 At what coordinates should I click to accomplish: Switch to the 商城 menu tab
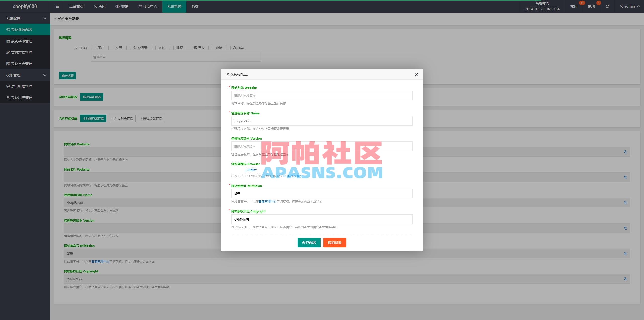tap(195, 6)
